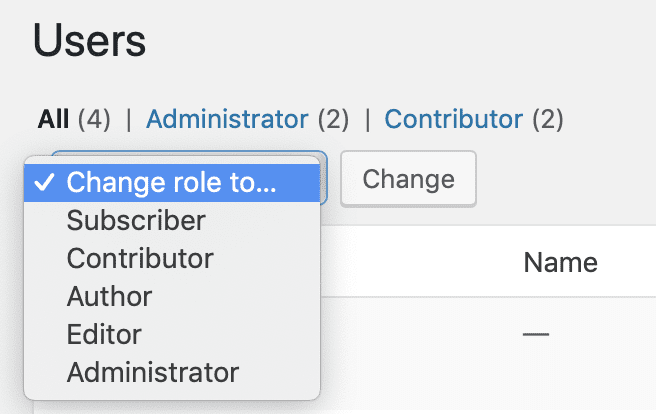The width and height of the screenshot is (656, 414).
Task: Click the separator between All and Administrator
Action: pos(128,120)
